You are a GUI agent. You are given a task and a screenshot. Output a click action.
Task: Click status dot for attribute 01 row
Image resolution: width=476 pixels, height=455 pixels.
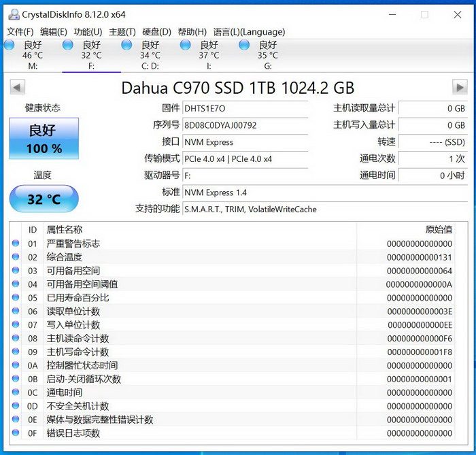click(x=16, y=243)
